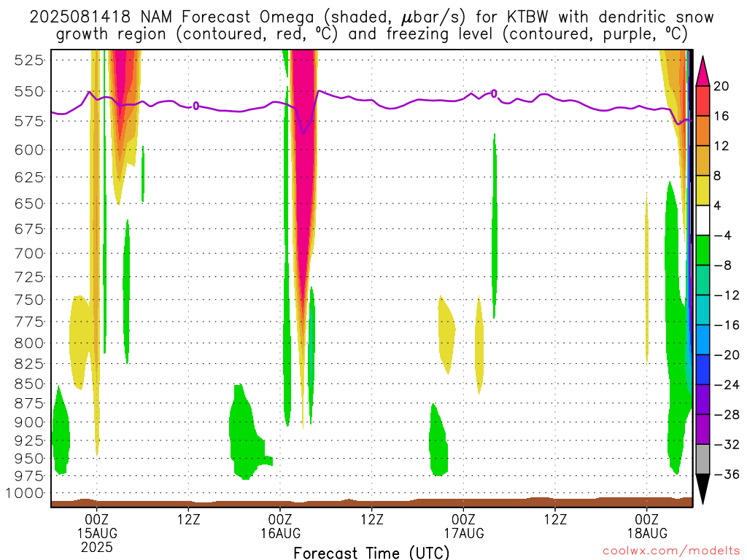Click the 525 pressure level label
This screenshot has width=747, height=560.
point(29,60)
